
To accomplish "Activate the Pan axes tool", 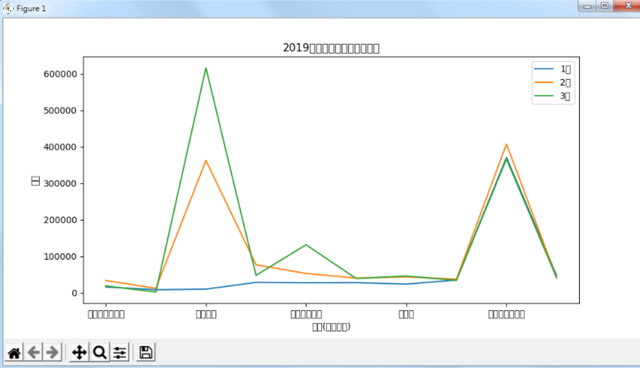I will coord(79,352).
